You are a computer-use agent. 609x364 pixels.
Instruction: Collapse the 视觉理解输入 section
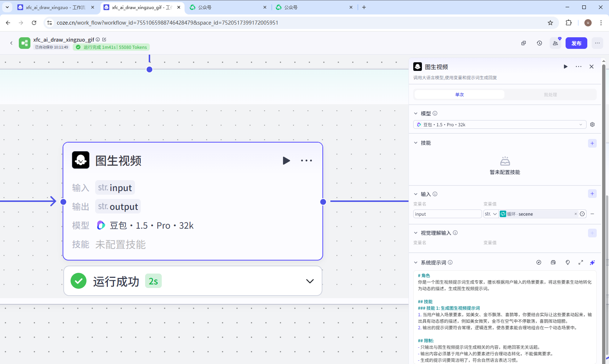[416, 233]
